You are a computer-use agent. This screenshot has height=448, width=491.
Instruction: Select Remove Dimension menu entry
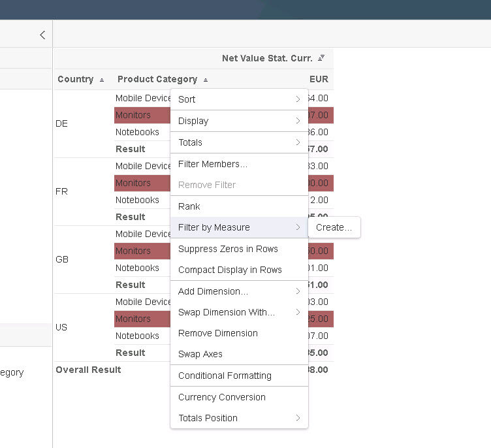click(218, 333)
